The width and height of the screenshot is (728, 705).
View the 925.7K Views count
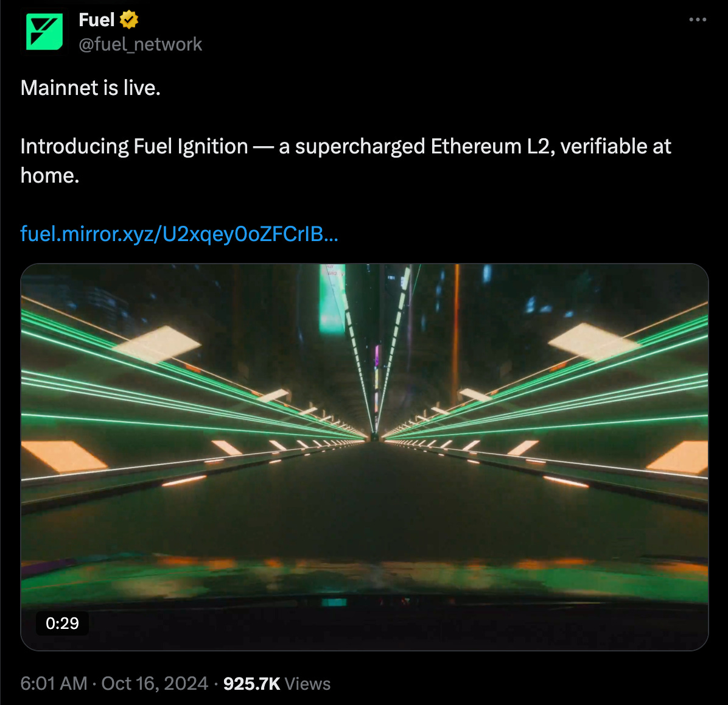point(277,684)
